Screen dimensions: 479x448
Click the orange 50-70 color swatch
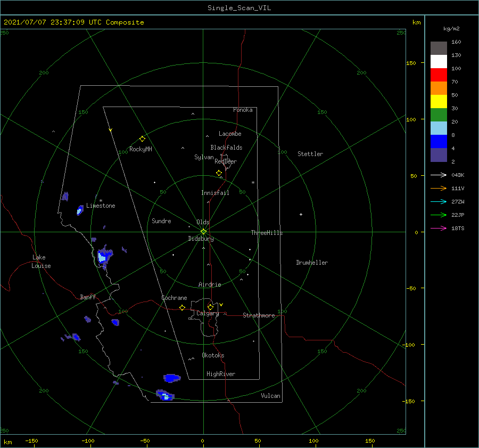(x=439, y=88)
